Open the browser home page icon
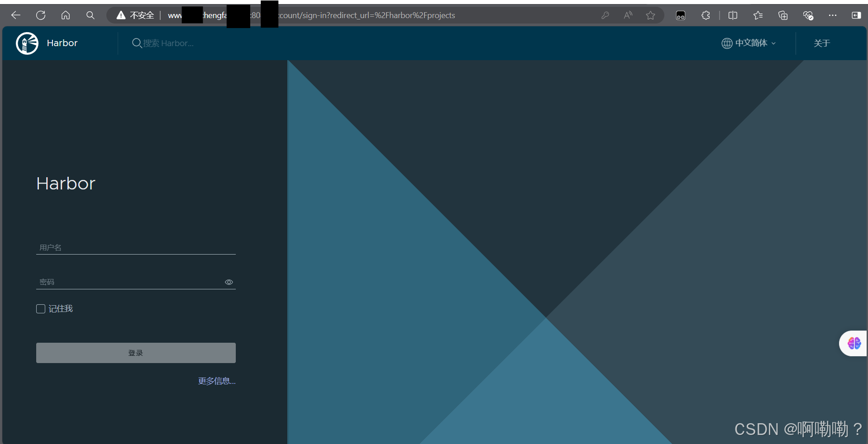Viewport: 868px width, 444px height. pyautogui.click(x=66, y=15)
